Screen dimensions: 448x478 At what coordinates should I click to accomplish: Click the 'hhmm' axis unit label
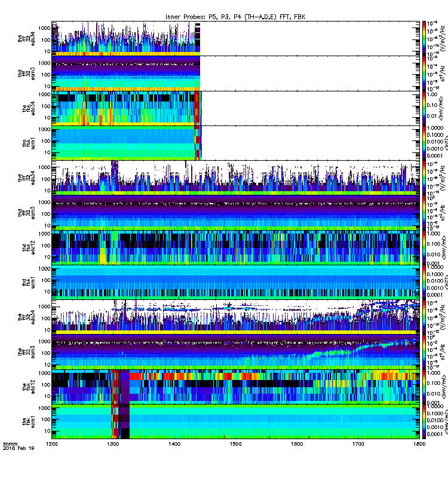tap(10, 444)
